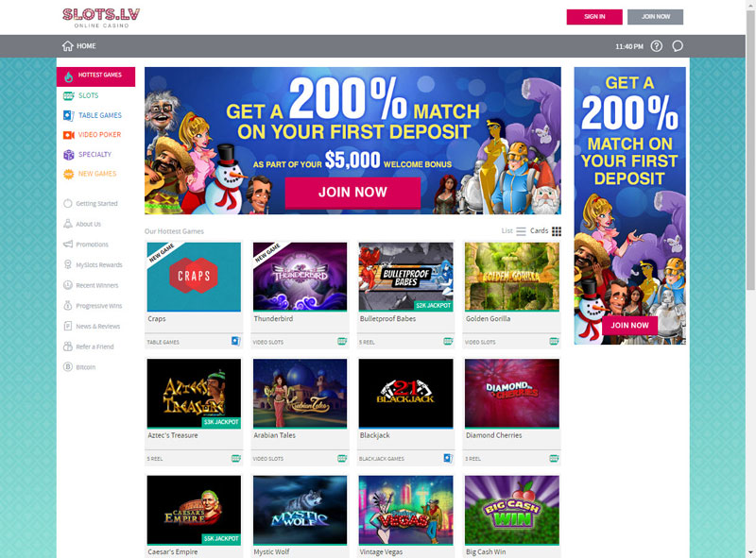
Task: Click the Sign In button
Action: (x=594, y=16)
